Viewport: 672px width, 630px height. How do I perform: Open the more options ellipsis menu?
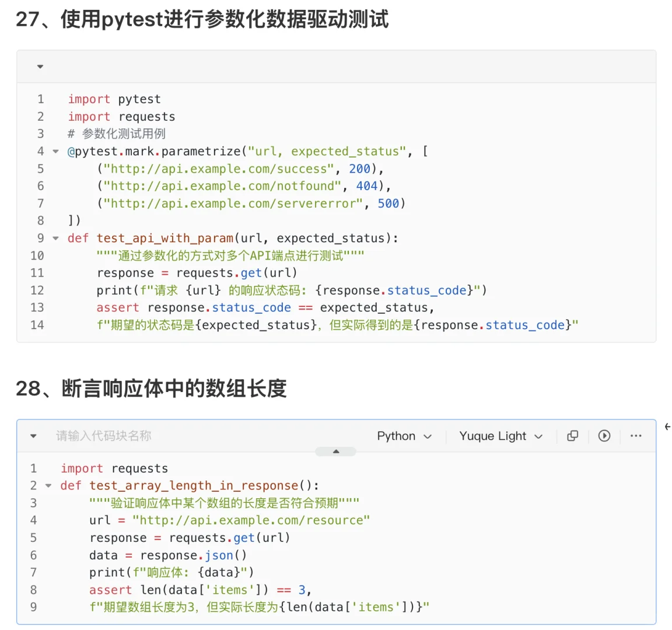pos(636,436)
